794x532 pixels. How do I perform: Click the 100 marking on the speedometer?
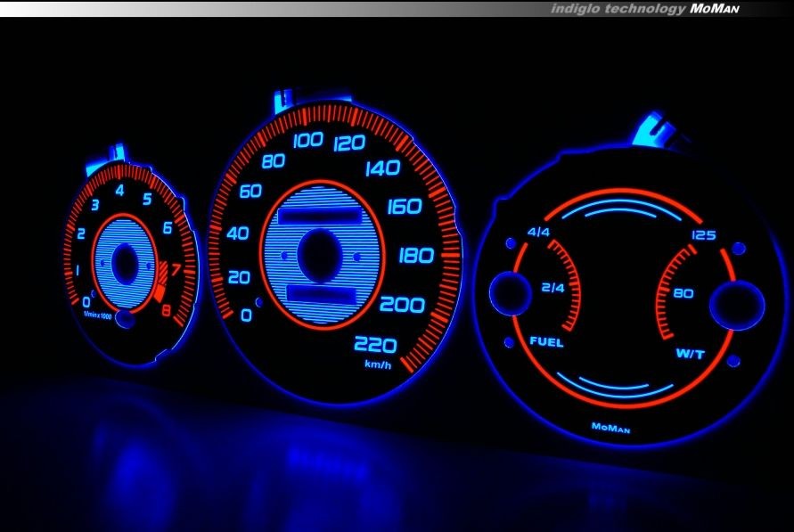(x=307, y=139)
